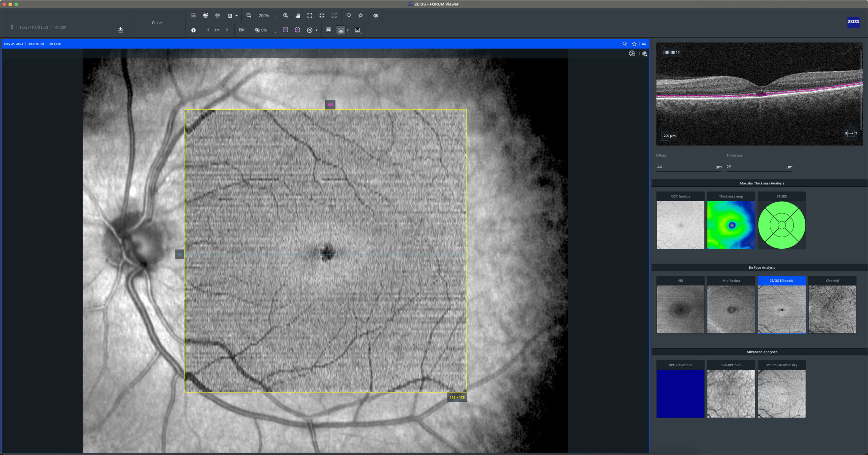Image resolution: width=868 pixels, height=455 pixels.
Task: Click the ZEISS logo
Action: (x=853, y=22)
